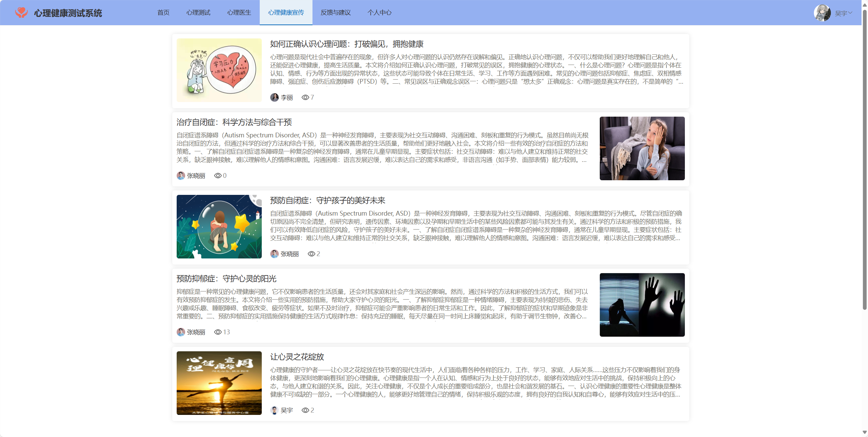This screenshot has height=437, width=868.
Task: Click the dark hands silhouette thumbnail
Action: point(642,305)
